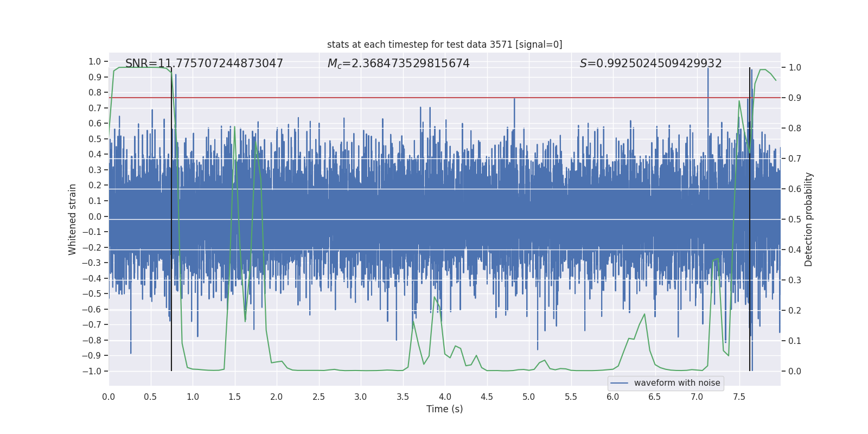Click the 0.2 tick on the Whitened strain axis
The width and height of the screenshot is (868, 434).
click(95, 186)
